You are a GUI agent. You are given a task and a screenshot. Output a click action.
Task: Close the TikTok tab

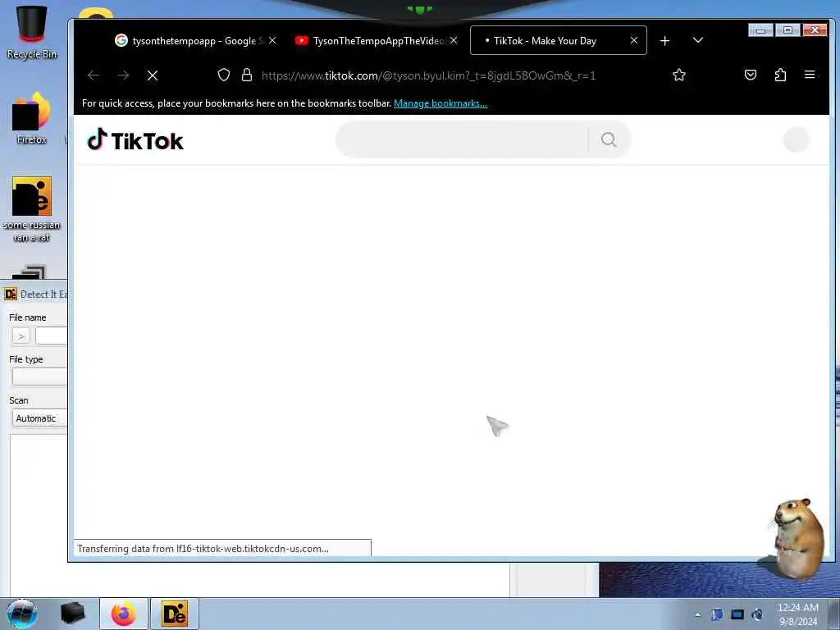[x=634, y=41]
